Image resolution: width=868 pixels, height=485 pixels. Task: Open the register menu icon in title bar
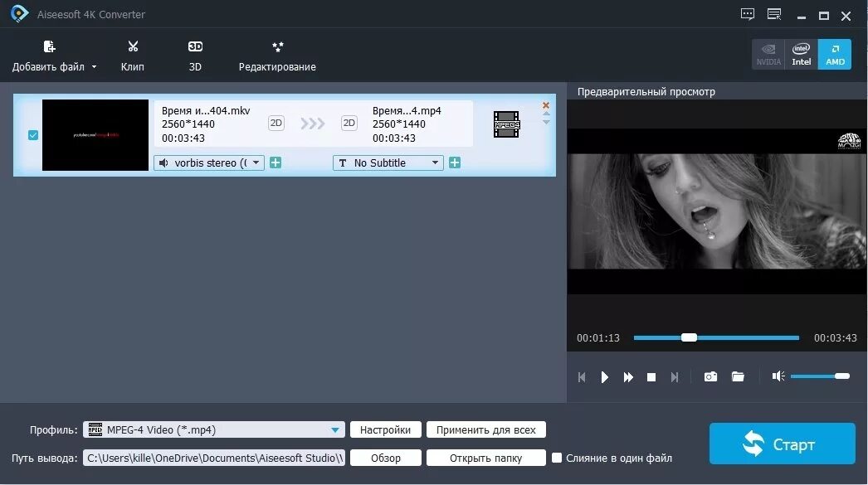tap(774, 14)
